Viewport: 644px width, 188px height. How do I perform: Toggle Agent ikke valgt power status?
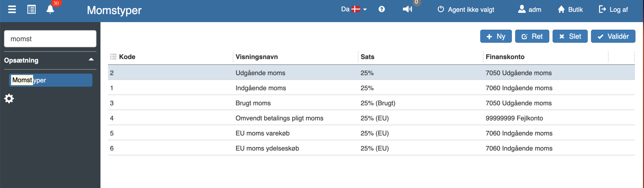pos(466,10)
